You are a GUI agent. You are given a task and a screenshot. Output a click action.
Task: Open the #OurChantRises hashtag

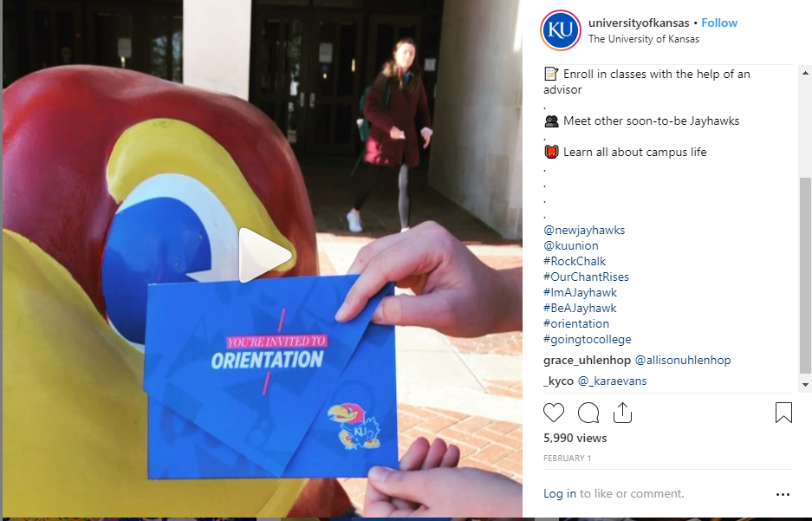tap(586, 277)
